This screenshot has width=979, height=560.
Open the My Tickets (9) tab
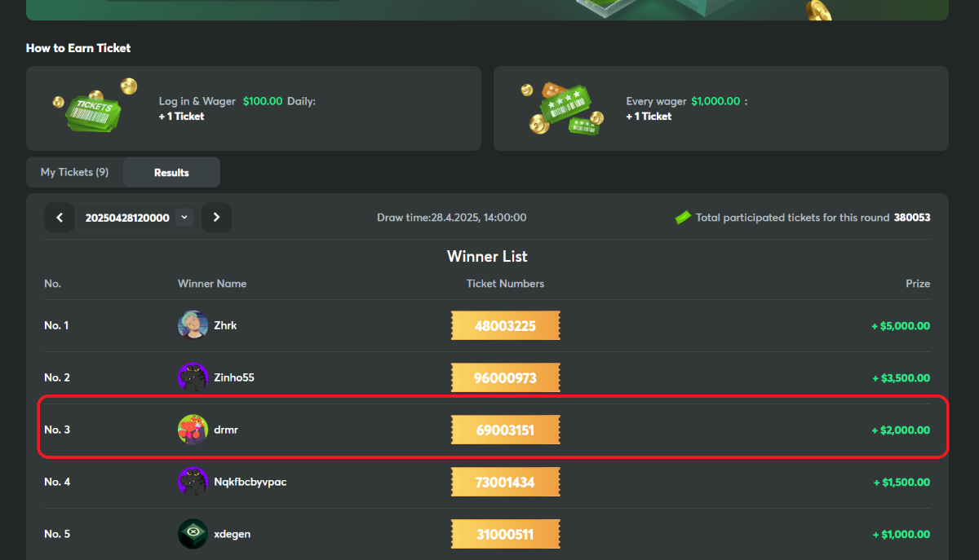(x=75, y=172)
